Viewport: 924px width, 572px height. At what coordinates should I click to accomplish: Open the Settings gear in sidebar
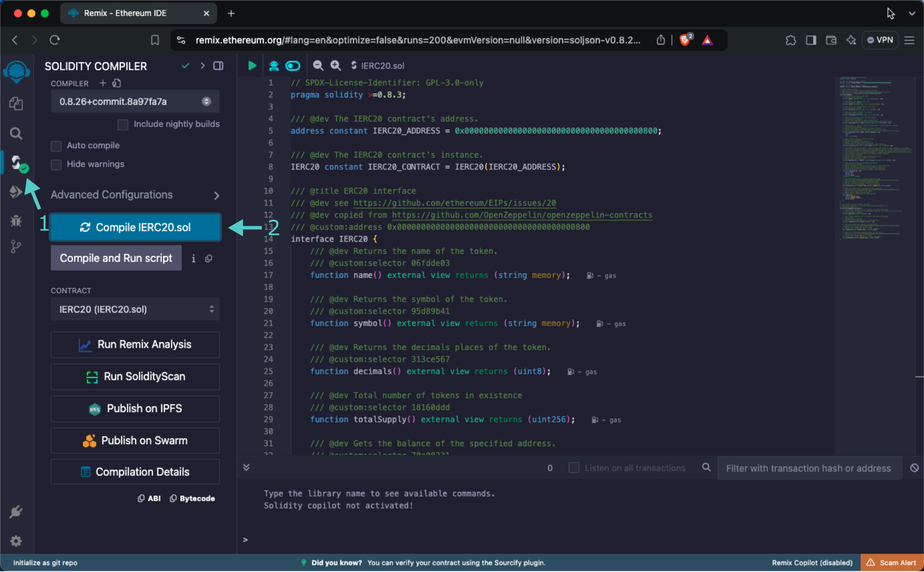coord(16,541)
